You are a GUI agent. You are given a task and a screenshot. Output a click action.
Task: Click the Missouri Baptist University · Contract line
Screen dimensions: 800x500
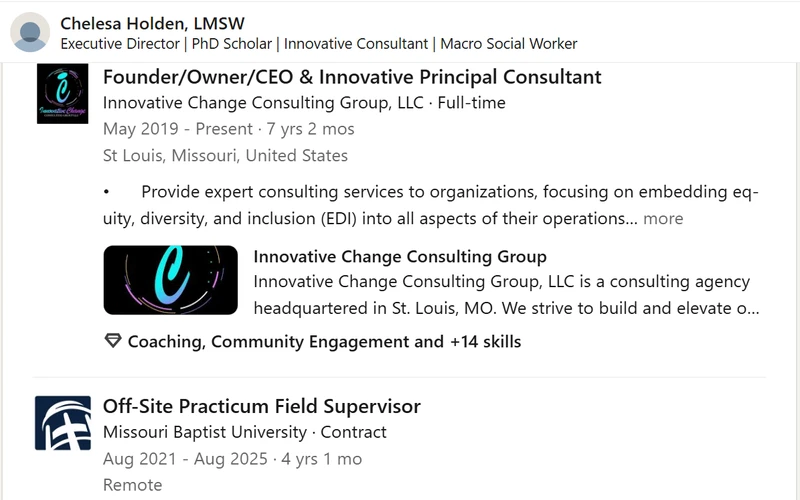point(245,432)
